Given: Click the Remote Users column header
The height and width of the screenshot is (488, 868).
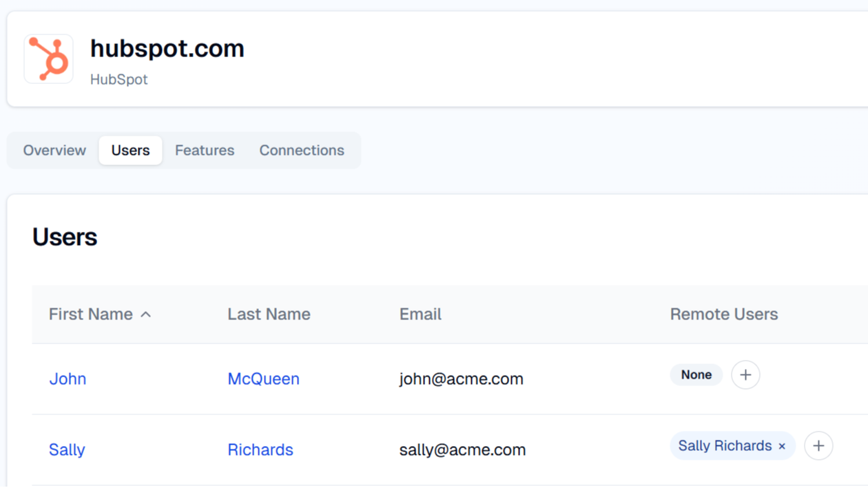Looking at the screenshot, I should click(x=724, y=315).
